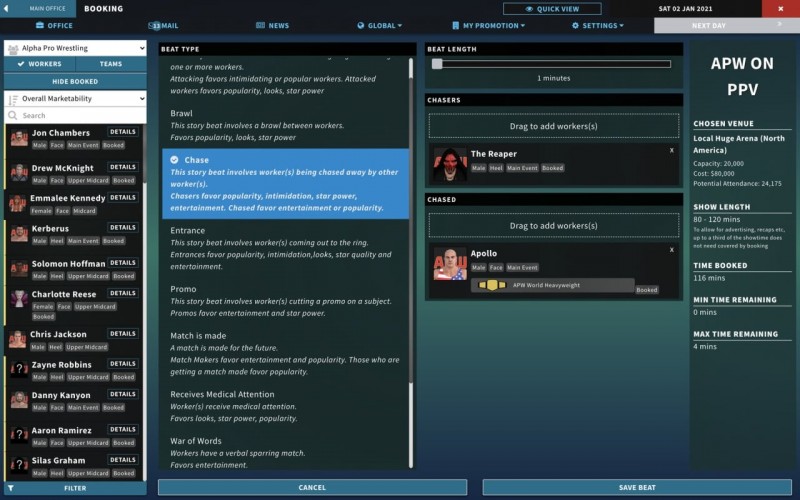Open the Settings menu
The image size is (800, 500).
click(600, 25)
